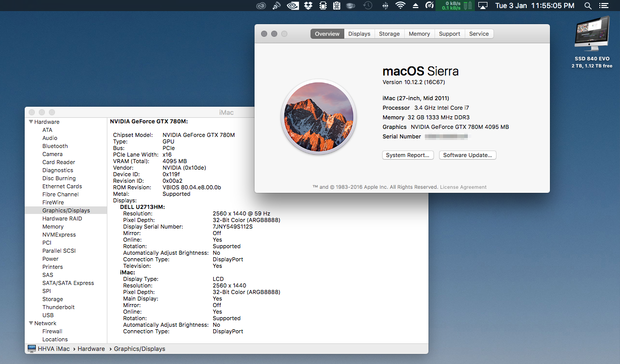Image resolution: width=620 pixels, height=364 pixels.
Task: Click Hardware in the bottom path bar
Action: [91, 348]
